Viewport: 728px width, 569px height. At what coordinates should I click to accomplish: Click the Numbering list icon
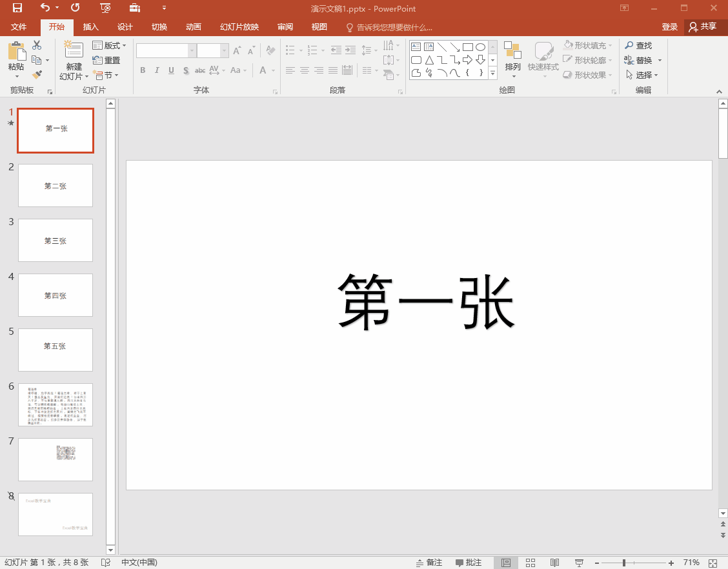click(312, 50)
